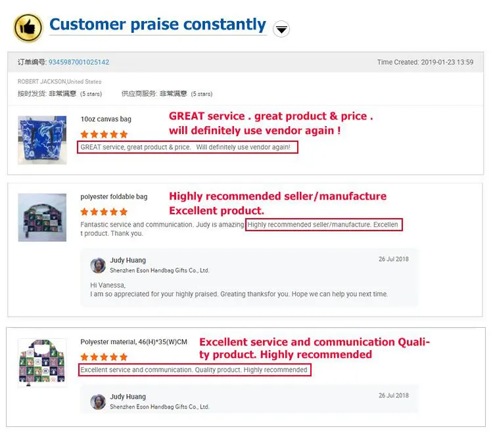Viewport: 493px width, 448px height.
Task: Click Judy Huang's avatar in last reply
Action: [98, 401]
